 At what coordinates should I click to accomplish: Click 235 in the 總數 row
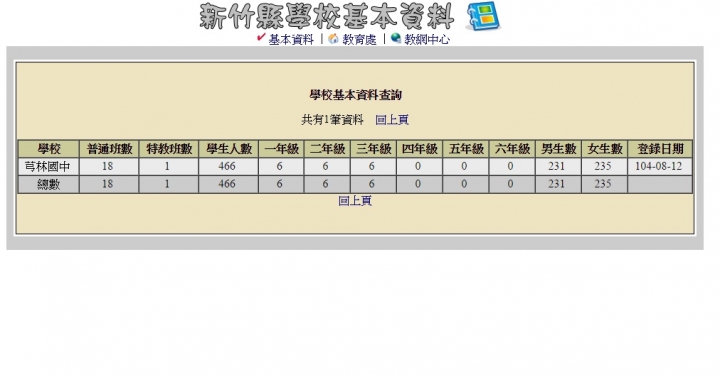coord(603,184)
